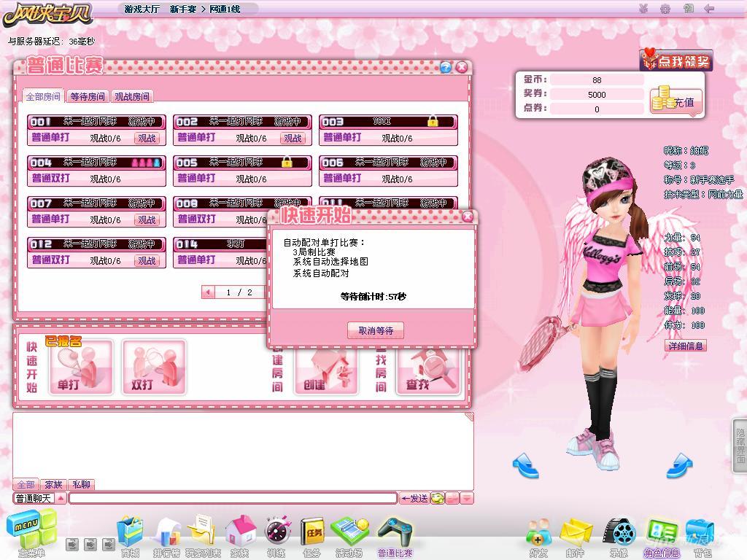Rotate character right with blue arrow
747x560 pixels.
coord(680,464)
